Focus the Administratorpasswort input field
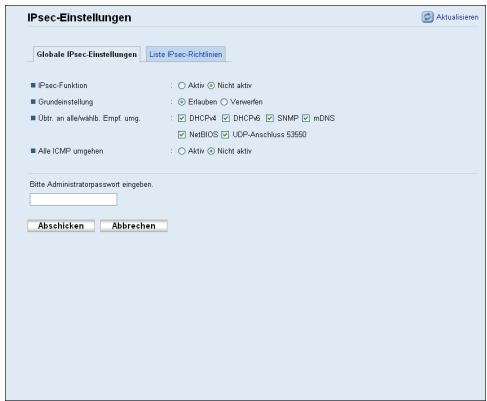Screen dimensions: 487x401 pos(73,199)
